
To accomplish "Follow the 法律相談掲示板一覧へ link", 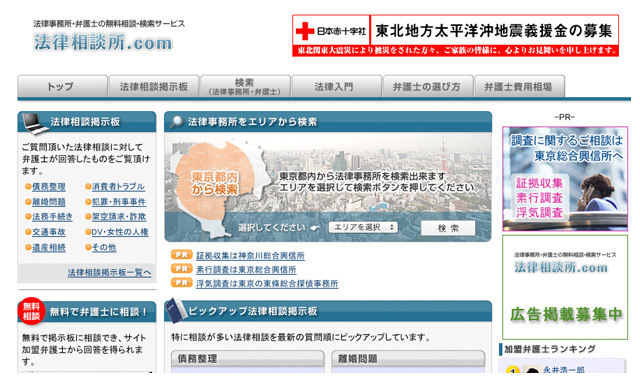I will click(109, 273).
